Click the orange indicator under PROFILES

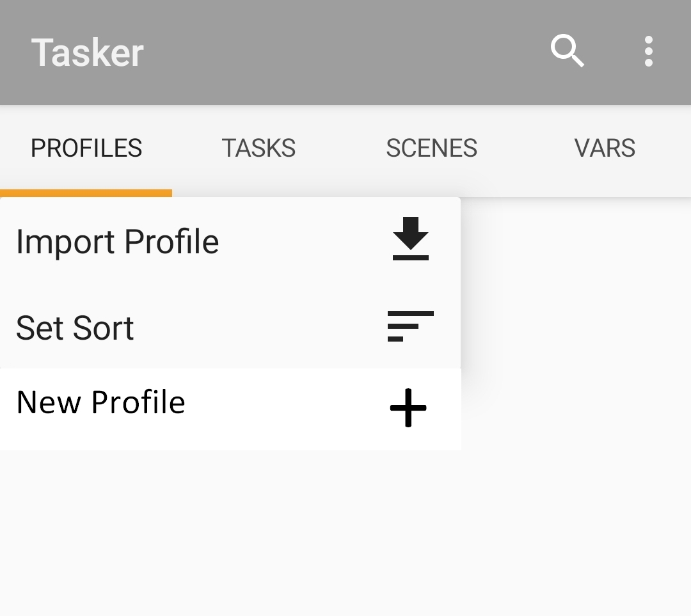pos(86,193)
